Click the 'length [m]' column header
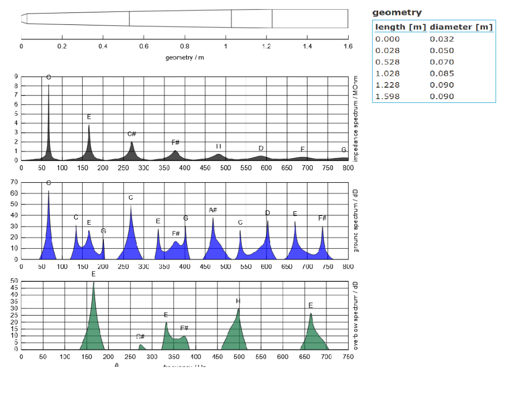 coord(401,28)
